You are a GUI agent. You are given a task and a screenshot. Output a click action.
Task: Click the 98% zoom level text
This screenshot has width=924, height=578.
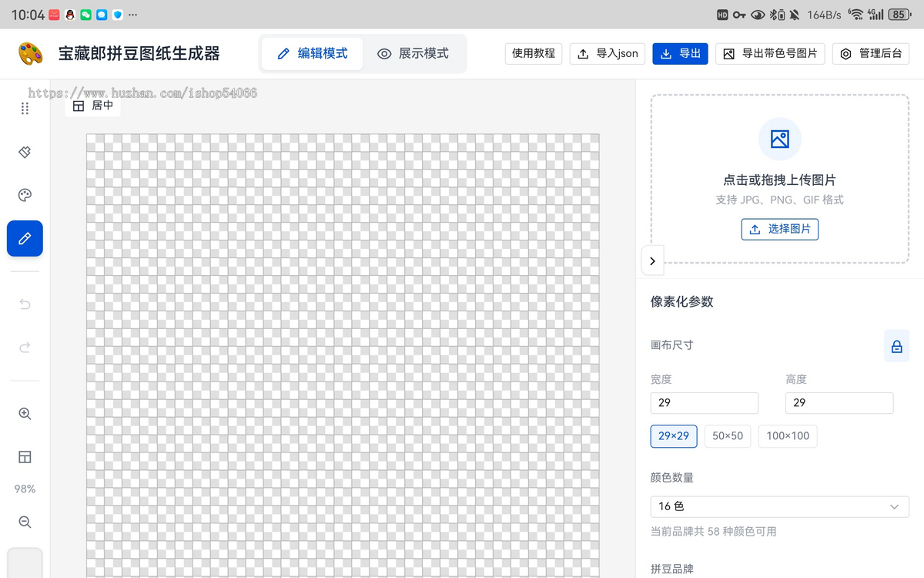25,489
